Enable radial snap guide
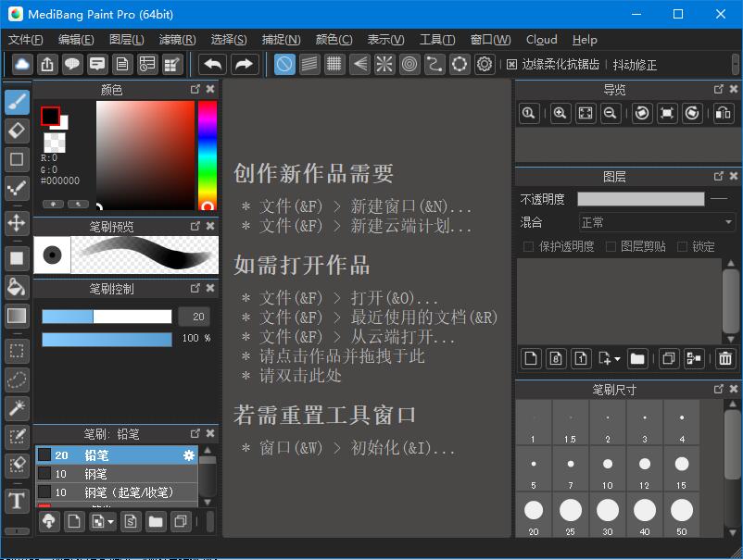 point(384,65)
